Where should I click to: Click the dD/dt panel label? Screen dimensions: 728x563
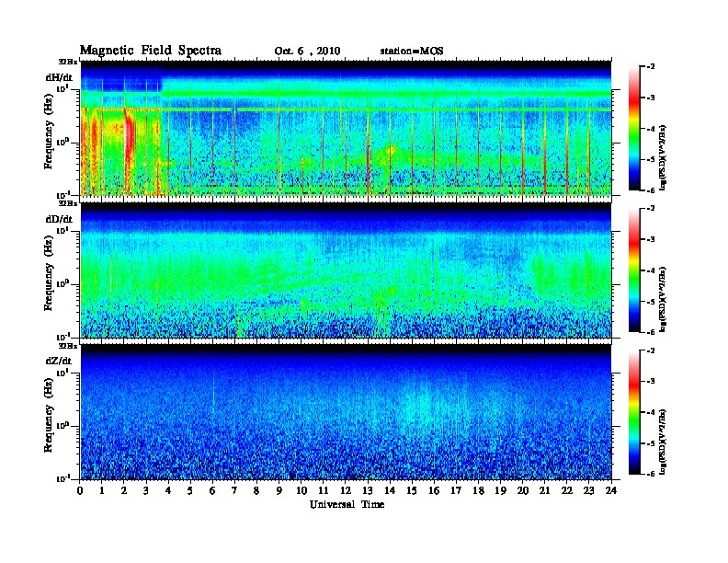[59, 219]
